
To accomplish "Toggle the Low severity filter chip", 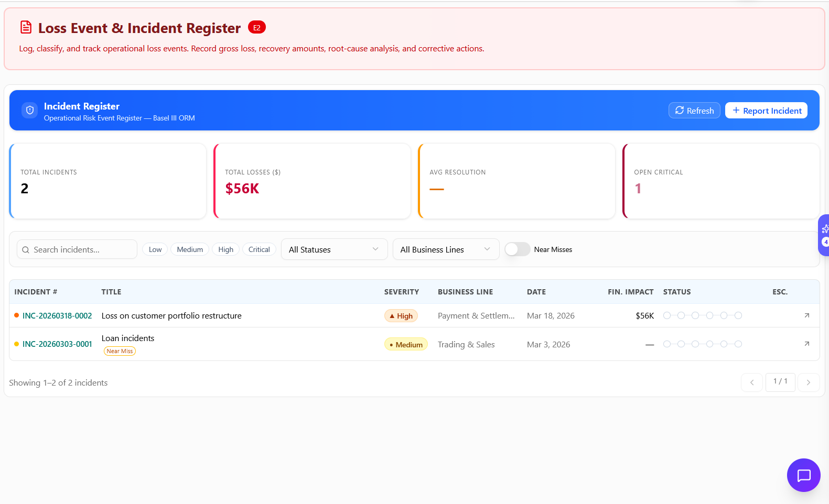I will 155,249.
